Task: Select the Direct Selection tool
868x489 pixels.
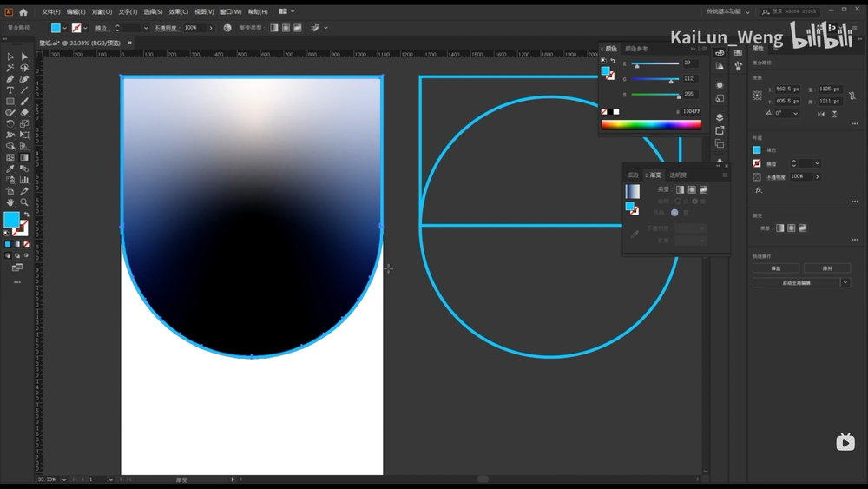Action: click(24, 56)
